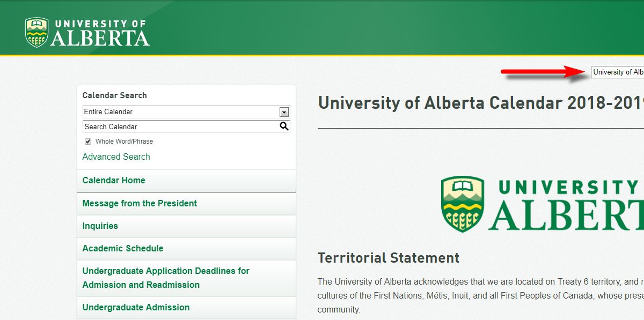Viewport: 644px width, 320px height.
Task: Click the large University of Alberta crest image
Action: tap(543, 204)
